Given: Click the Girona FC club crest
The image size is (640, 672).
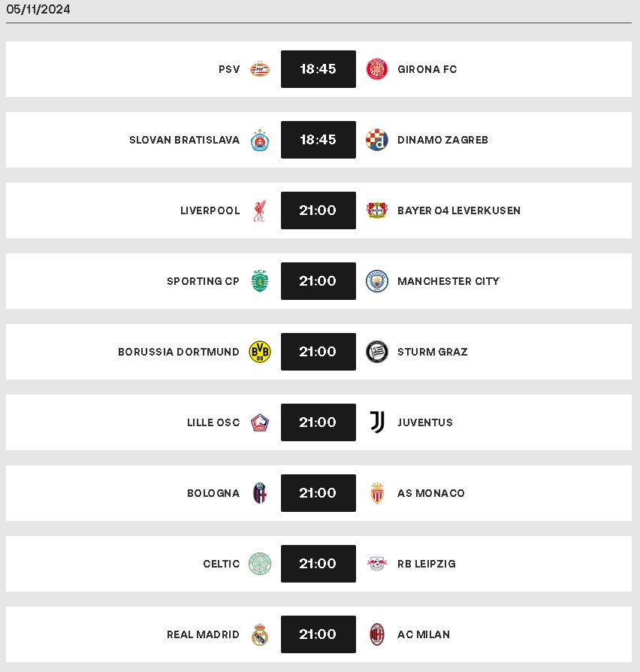Looking at the screenshot, I should tap(377, 69).
